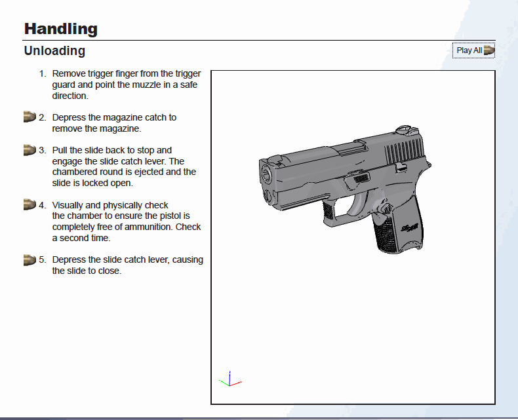Click the Handling page heading
The width and height of the screenshot is (518, 420).
pyautogui.click(x=61, y=29)
